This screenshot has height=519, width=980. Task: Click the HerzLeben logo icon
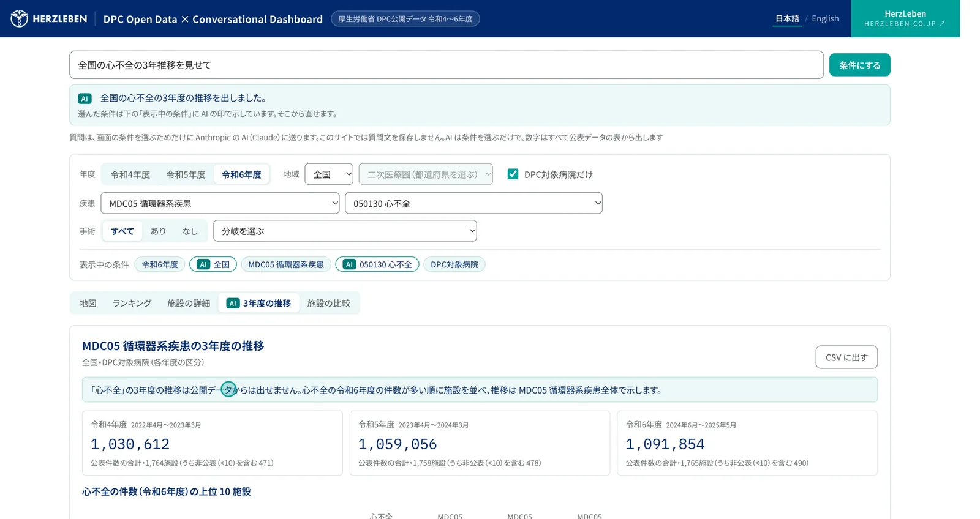pyautogui.click(x=19, y=18)
